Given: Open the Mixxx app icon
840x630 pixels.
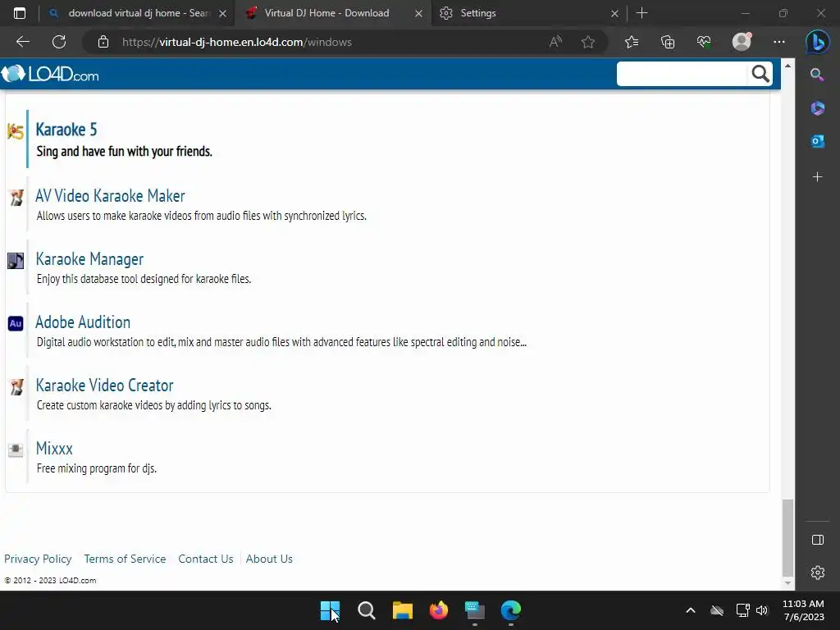Looking at the screenshot, I should point(16,450).
